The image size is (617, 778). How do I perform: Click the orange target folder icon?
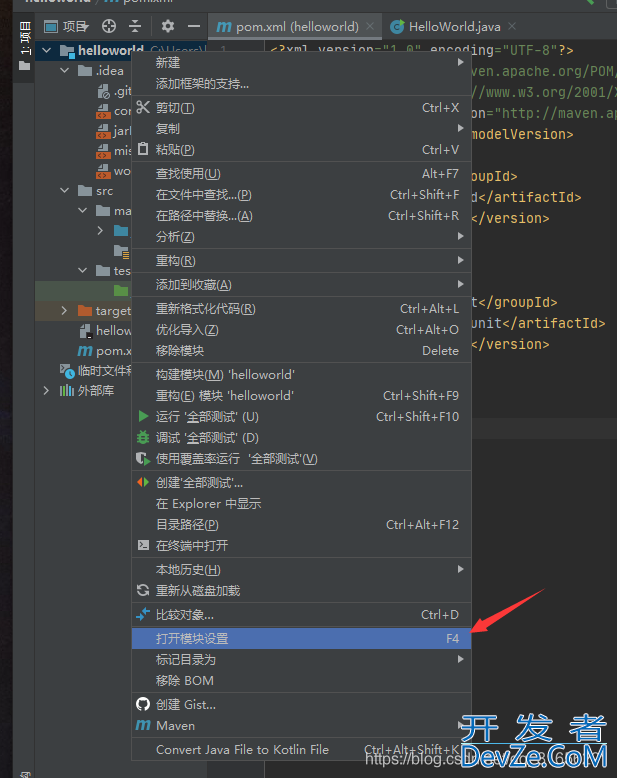[x=85, y=311]
